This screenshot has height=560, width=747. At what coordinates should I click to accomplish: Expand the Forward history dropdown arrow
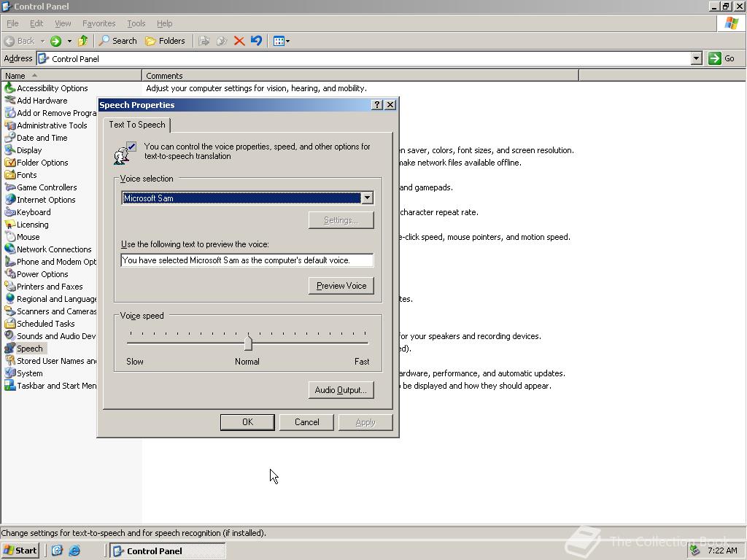(69, 41)
